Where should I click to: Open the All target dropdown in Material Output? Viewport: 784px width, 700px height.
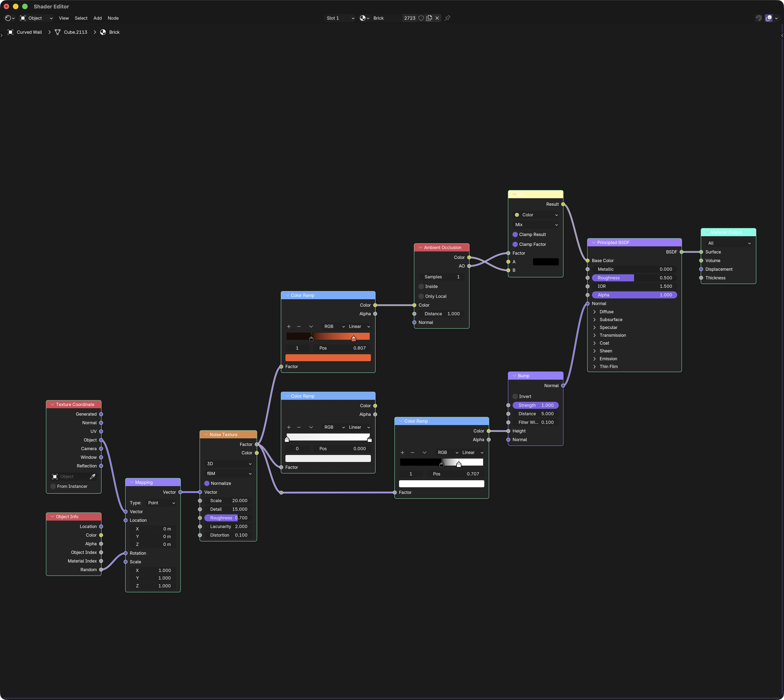(x=729, y=243)
